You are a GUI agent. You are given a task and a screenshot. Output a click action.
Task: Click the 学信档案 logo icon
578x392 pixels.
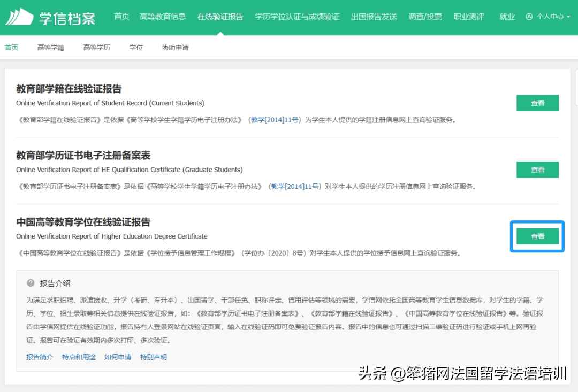coord(19,17)
